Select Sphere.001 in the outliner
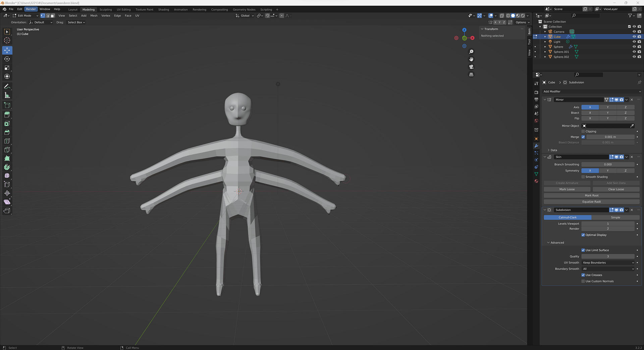 (561, 52)
